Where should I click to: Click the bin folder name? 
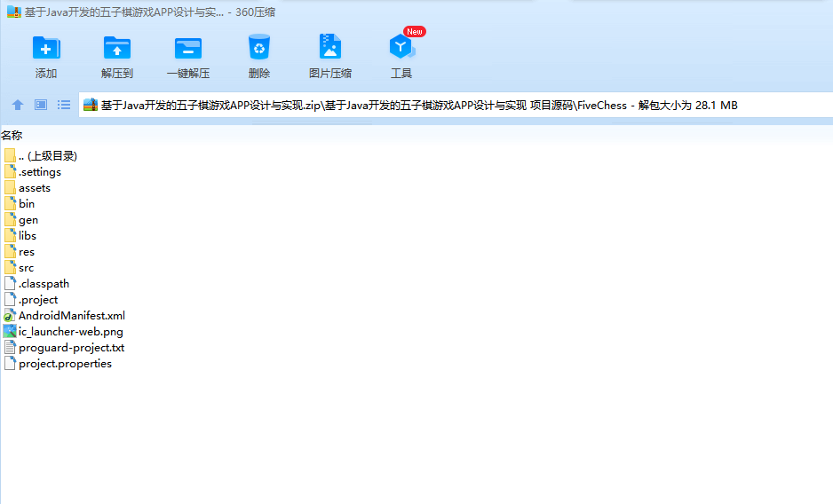(x=27, y=204)
